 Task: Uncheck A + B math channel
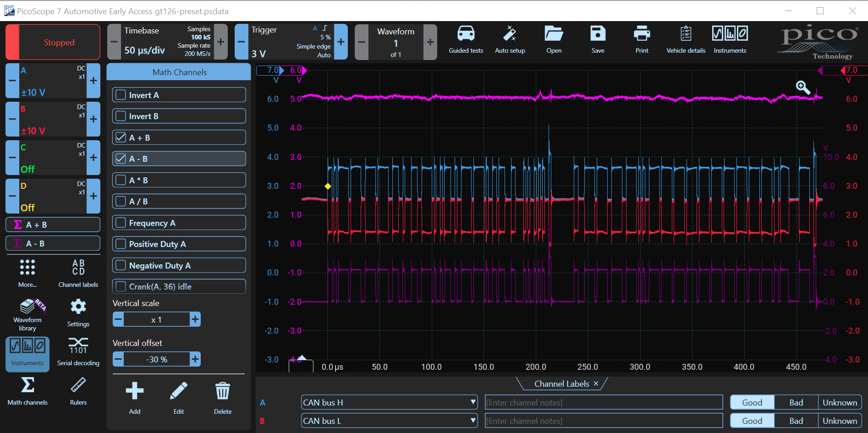[x=121, y=137]
